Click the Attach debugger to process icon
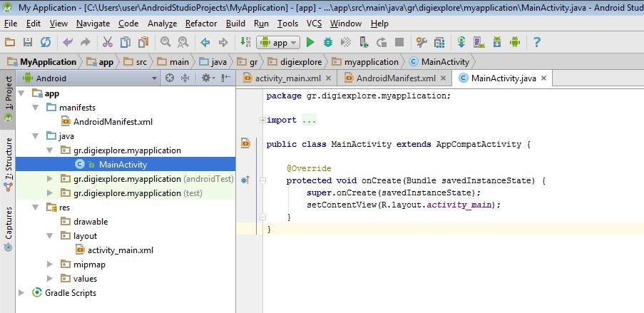Image resolution: width=644 pixels, height=313 pixels. [x=364, y=42]
